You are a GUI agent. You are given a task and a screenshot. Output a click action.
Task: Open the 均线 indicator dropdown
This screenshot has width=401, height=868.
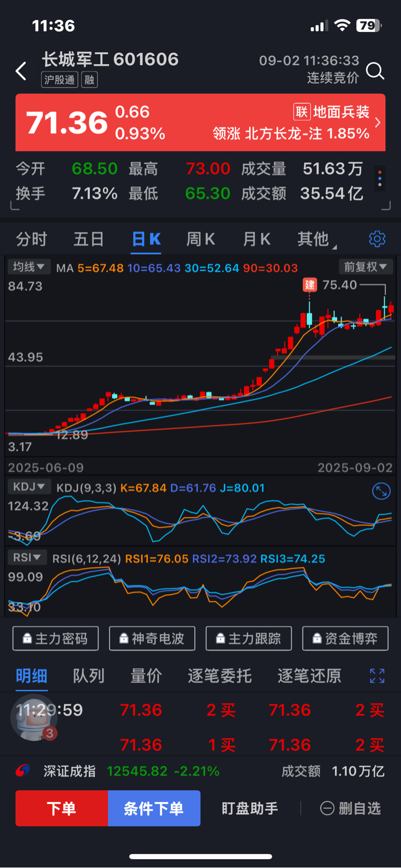point(29,267)
